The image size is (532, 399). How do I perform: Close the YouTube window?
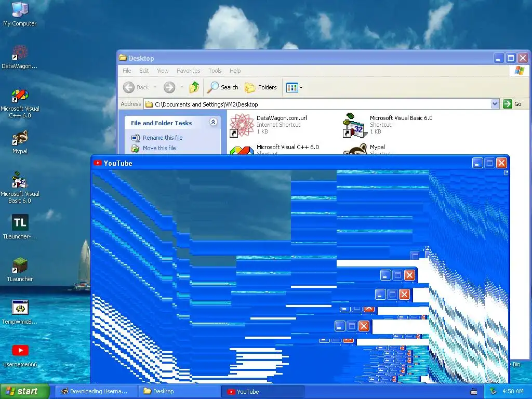coord(501,163)
